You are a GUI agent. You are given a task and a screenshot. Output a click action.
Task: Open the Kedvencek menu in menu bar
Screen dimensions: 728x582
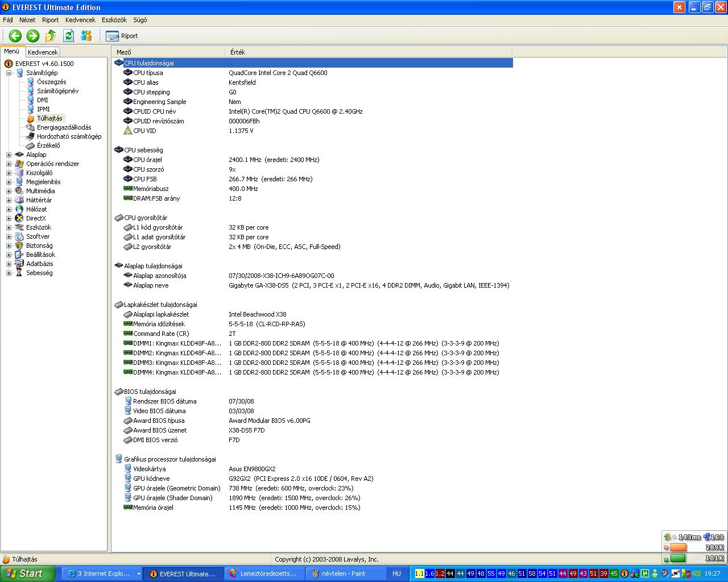80,20
